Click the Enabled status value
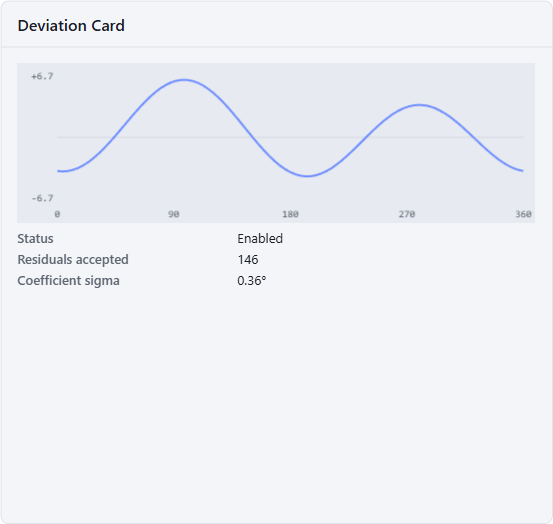Image resolution: width=553 pixels, height=524 pixels. pos(260,239)
